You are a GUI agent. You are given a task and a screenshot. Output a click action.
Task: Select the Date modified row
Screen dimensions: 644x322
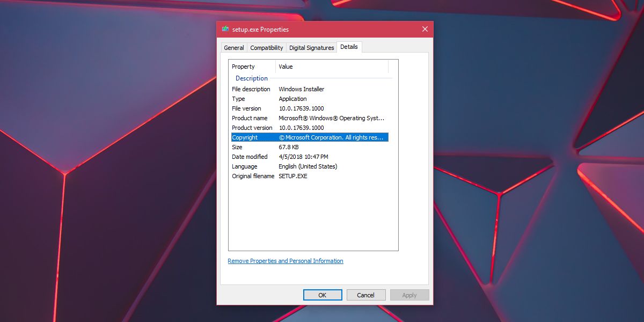coord(310,157)
